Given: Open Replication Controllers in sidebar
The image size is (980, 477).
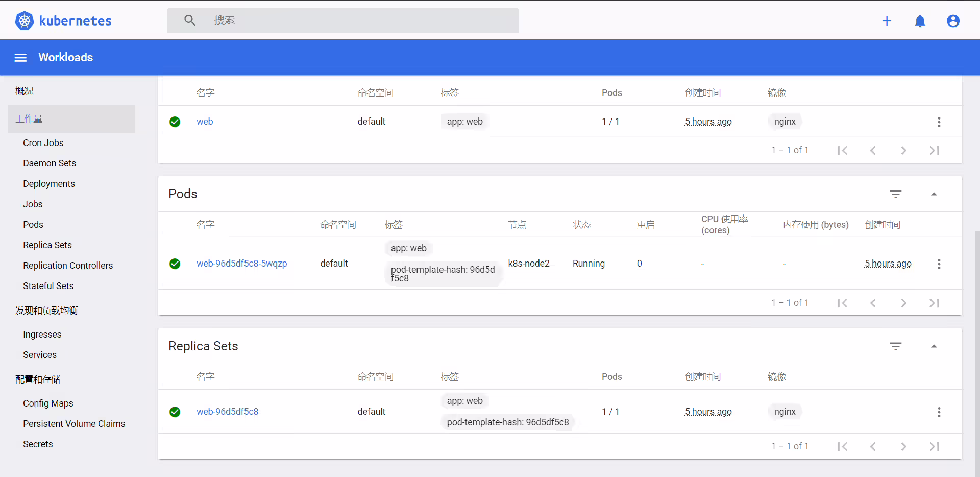Looking at the screenshot, I should click(x=68, y=266).
